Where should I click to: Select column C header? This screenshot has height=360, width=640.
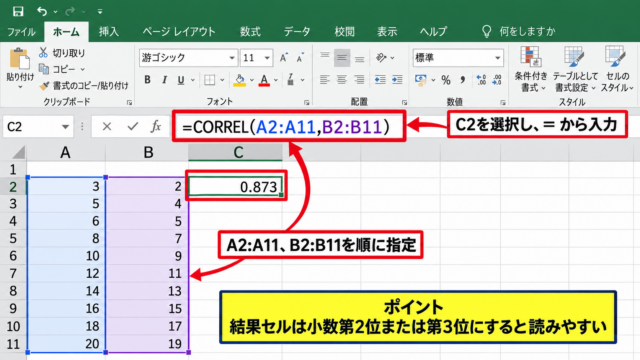[235, 152]
